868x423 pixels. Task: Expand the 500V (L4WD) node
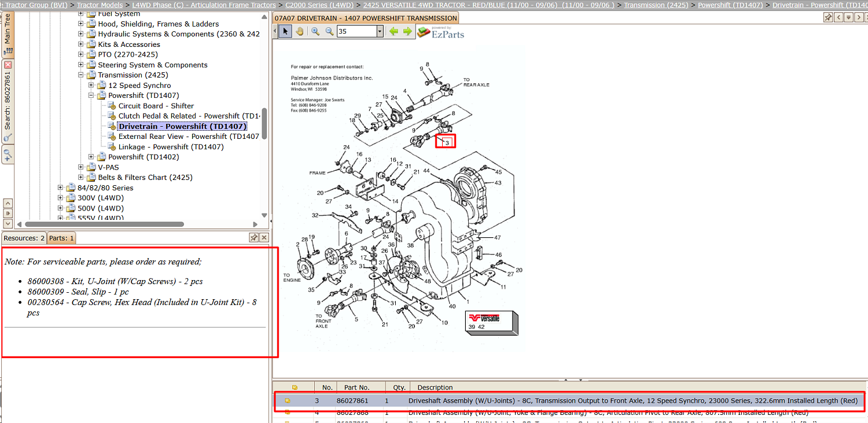point(61,208)
